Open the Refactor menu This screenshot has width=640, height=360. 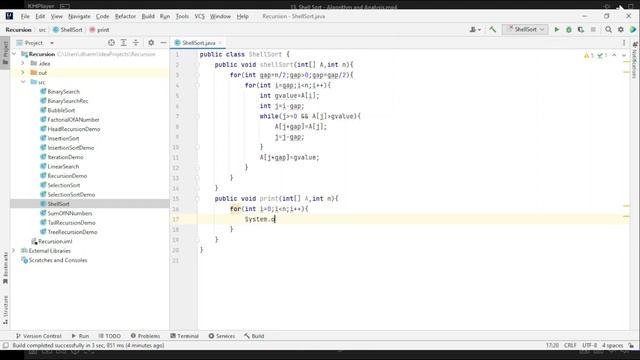125,16
